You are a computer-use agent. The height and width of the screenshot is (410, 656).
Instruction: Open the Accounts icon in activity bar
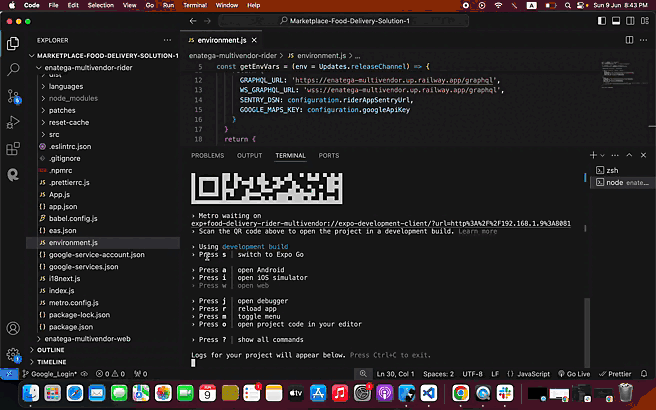[x=14, y=328]
